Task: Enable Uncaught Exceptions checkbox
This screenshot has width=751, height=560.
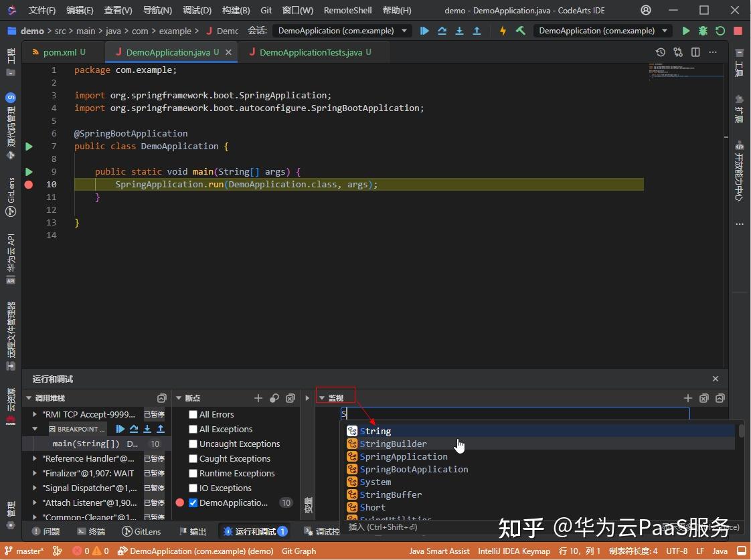Action: tap(193, 444)
